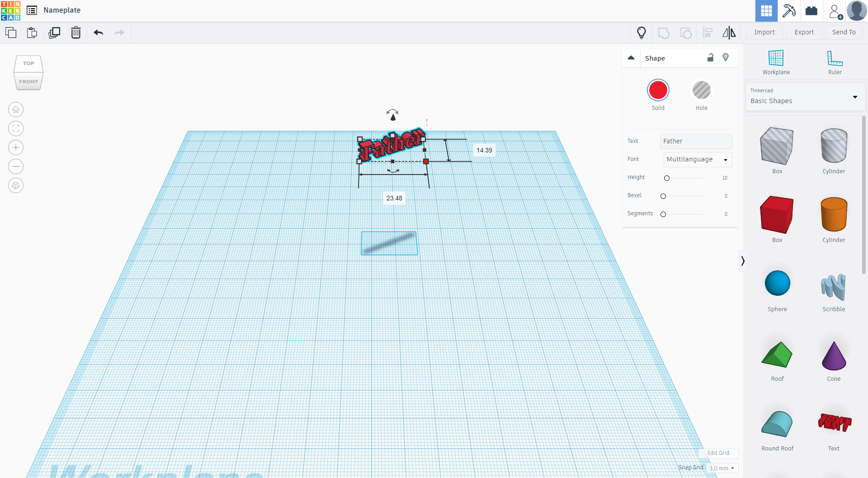Delete the selected shape with trash icon
Image resolution: width=868 pixels, height=478 pixels.
76,33
